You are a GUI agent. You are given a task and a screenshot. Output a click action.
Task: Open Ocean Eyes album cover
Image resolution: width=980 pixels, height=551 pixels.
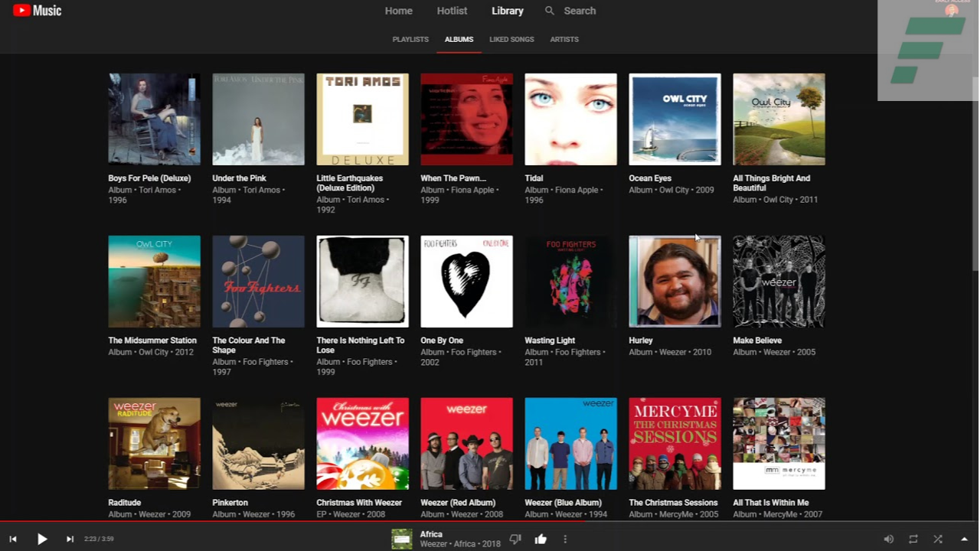pyautogui.click(x=675, y=119)
